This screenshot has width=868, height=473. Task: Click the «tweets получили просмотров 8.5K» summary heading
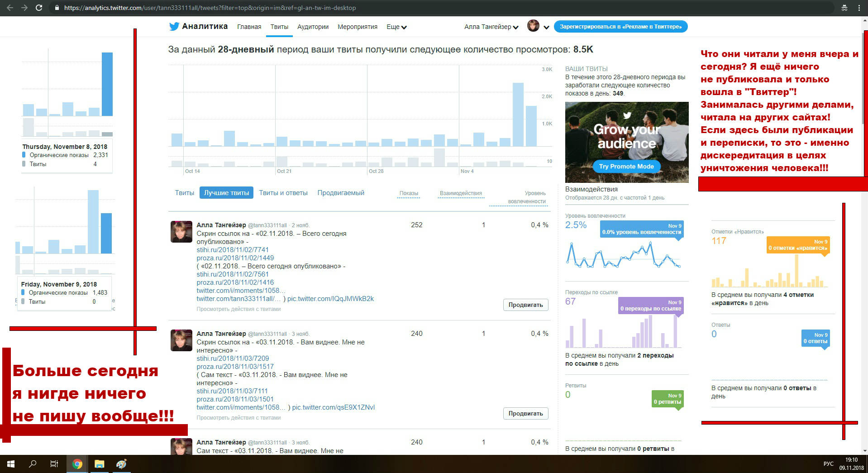click(381, 49)
